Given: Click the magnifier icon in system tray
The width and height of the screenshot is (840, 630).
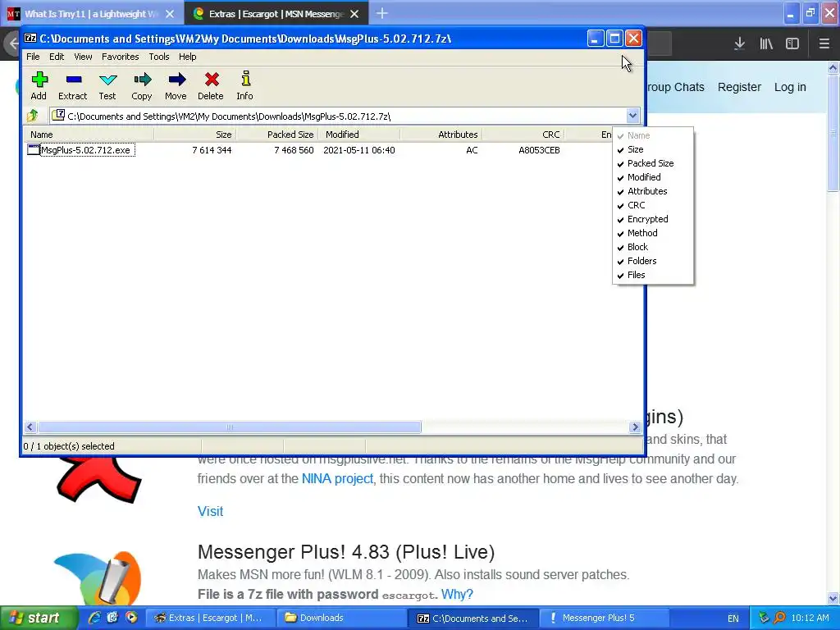Looking at the screenshot, I should 779,619.
